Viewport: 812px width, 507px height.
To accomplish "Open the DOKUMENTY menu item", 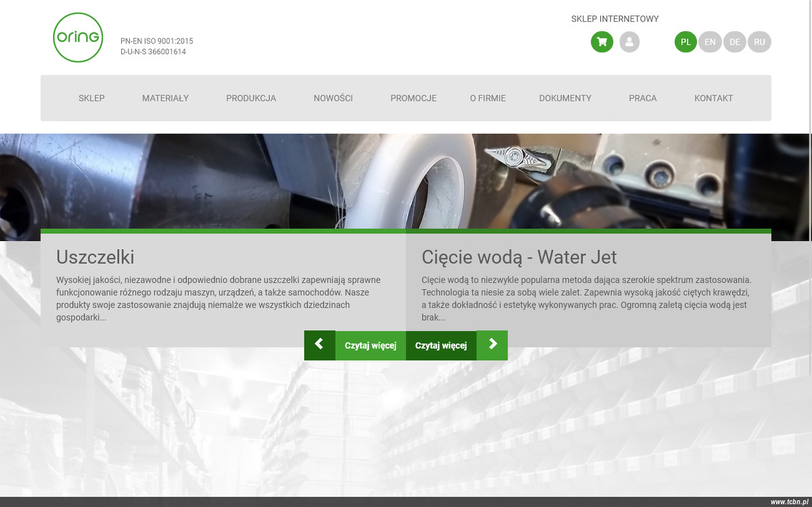I will point(565,98).
